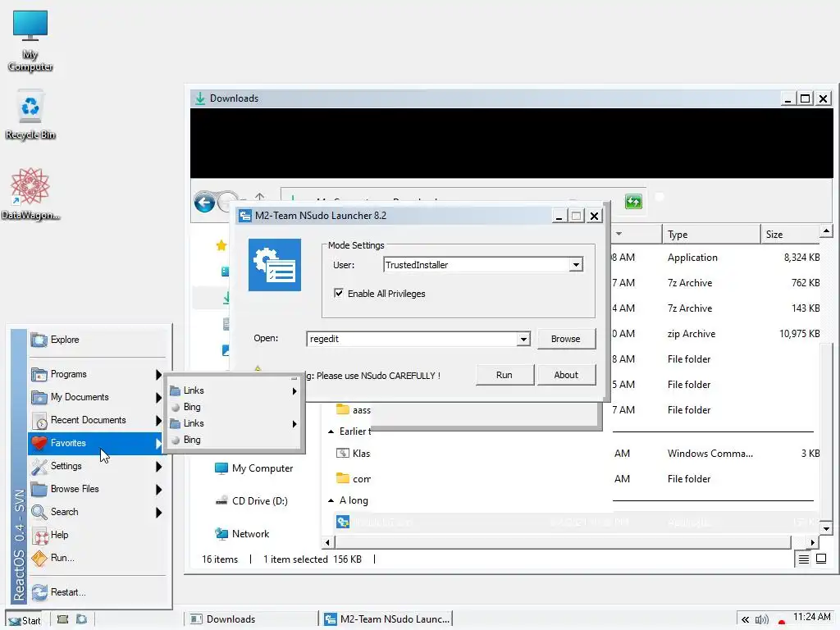Switch to details view in Downloads status bar
The image size is (840, 630).
pyautogui.click(x=804, y=559)
